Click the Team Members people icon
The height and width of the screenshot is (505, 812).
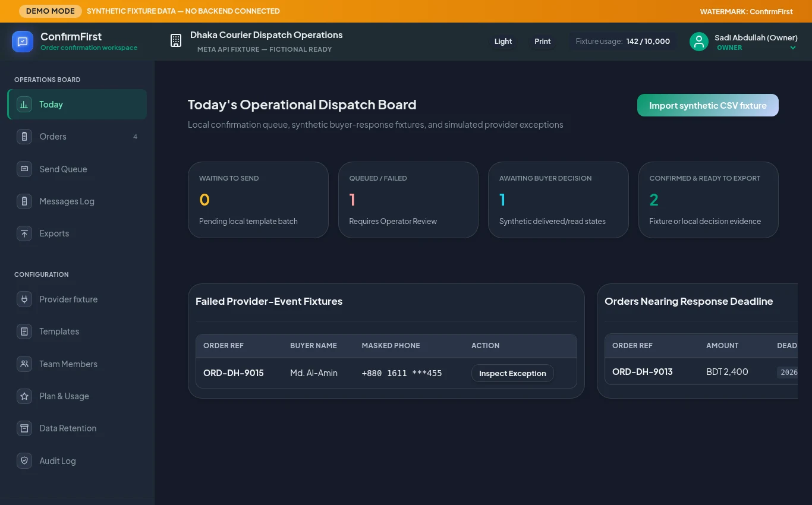[x=24, y=364]
